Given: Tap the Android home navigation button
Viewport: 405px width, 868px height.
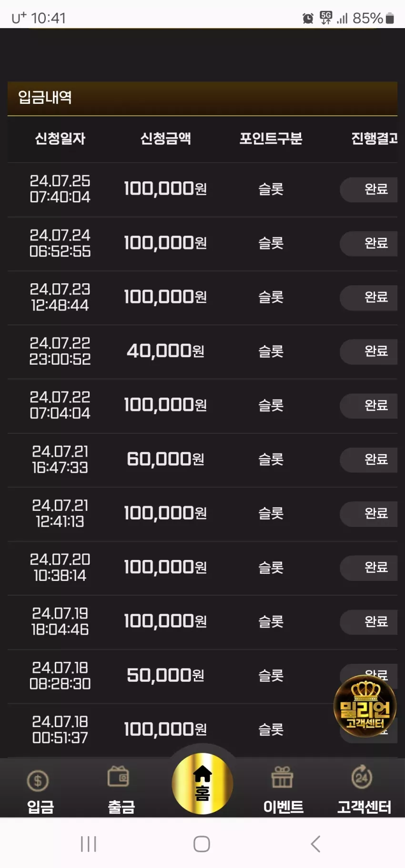Looking at the screenshot, I should [x=202, y=844].
